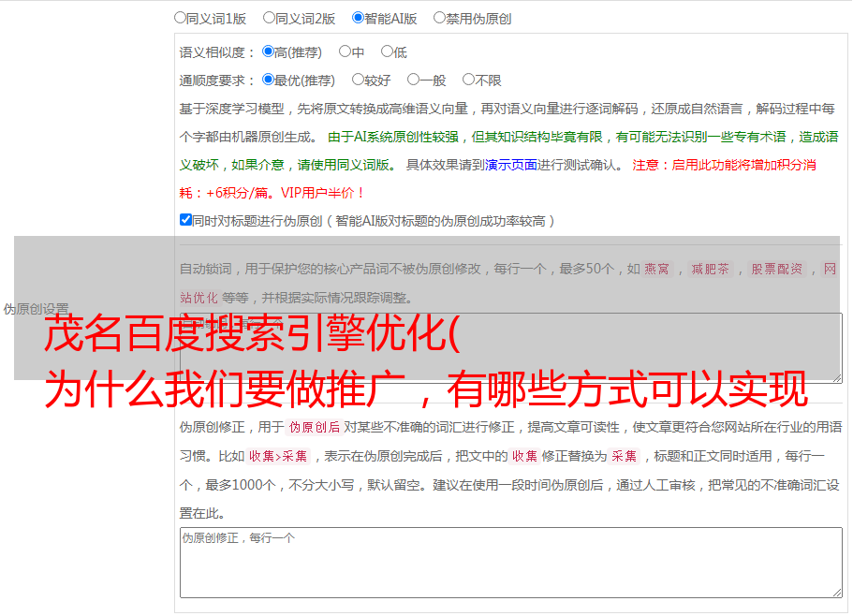Click the 减肥茶 example keyword
The height and width of the screenshot is (616, 853).
pos(710,269)
